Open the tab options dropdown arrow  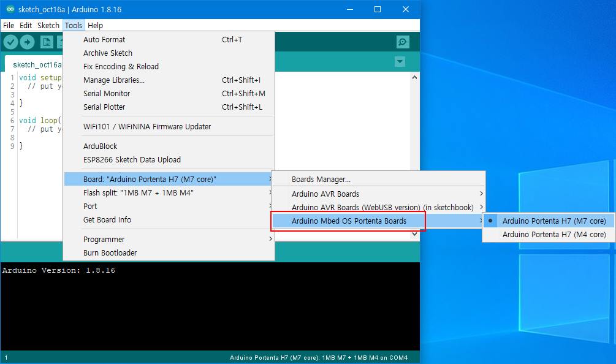pos(400,62)
